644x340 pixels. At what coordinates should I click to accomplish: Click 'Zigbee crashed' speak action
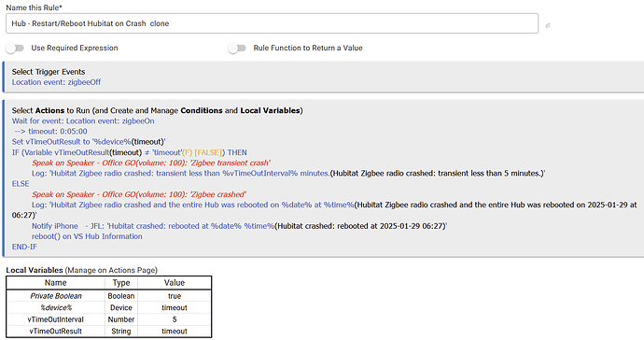pos(139,194)
